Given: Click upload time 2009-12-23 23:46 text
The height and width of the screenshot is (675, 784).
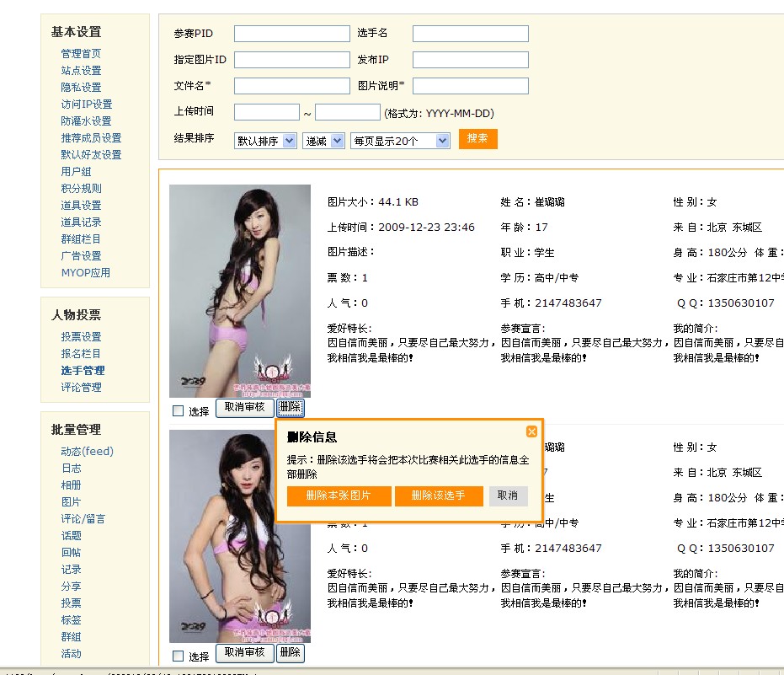Looking at the screenshot, I should (426, 228).
